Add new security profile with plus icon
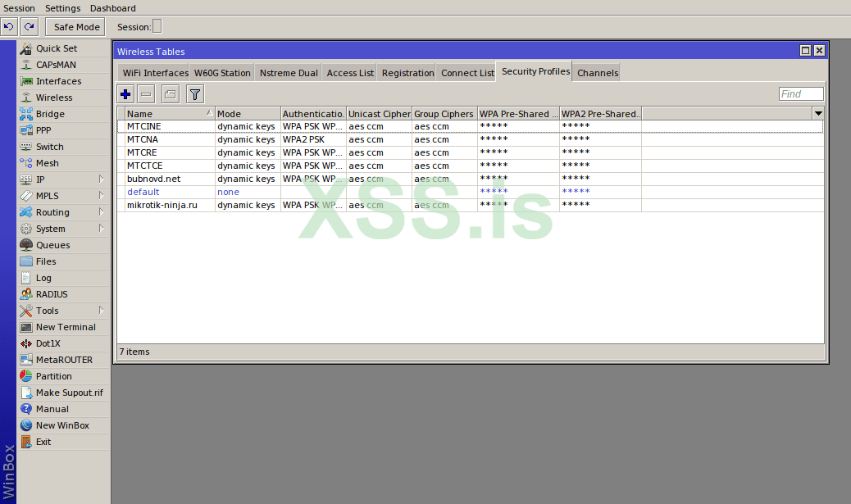 tap(125, 94)
